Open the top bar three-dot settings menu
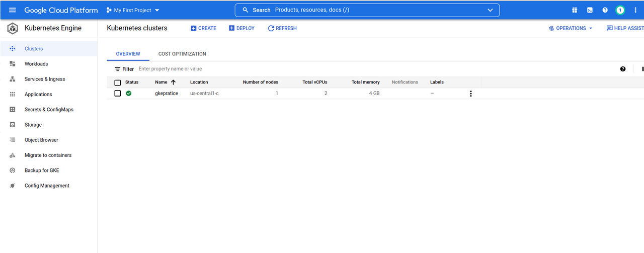The width and height of the screenshot is (644, 253). point(635,10)
